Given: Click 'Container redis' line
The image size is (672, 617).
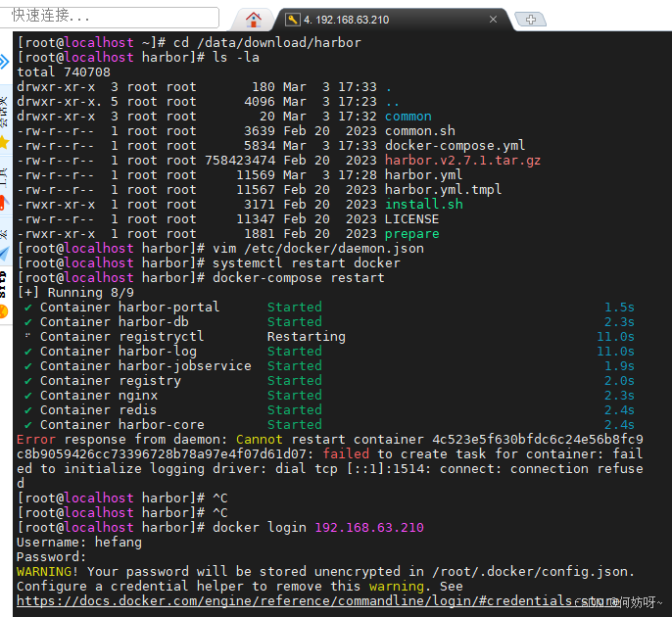Looking at the screenshot, I should tap(99, 409).
